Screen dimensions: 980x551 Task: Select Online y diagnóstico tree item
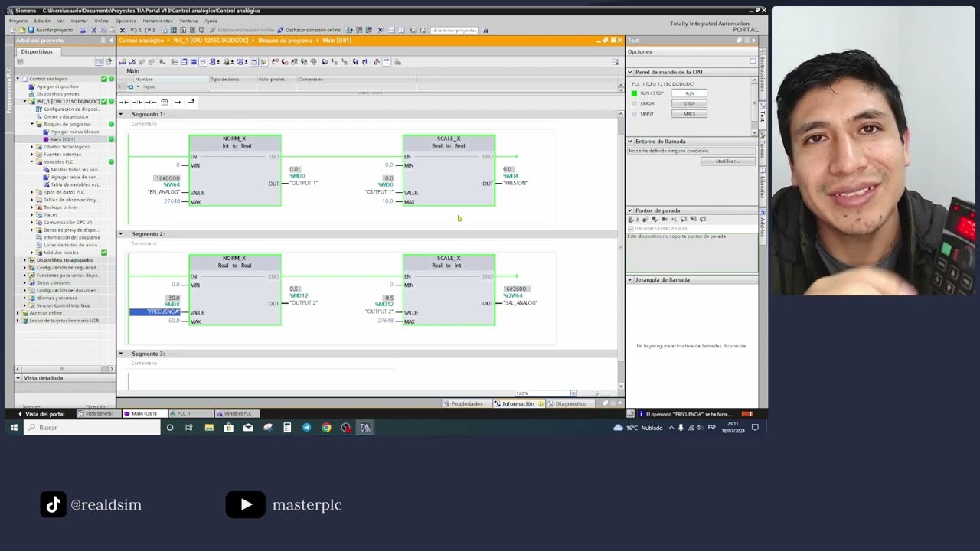(66, 116)
